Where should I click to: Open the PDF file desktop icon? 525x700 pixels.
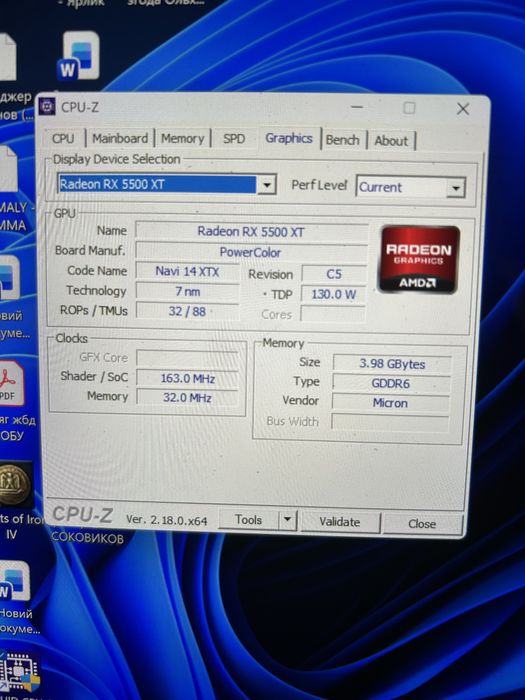11,384
